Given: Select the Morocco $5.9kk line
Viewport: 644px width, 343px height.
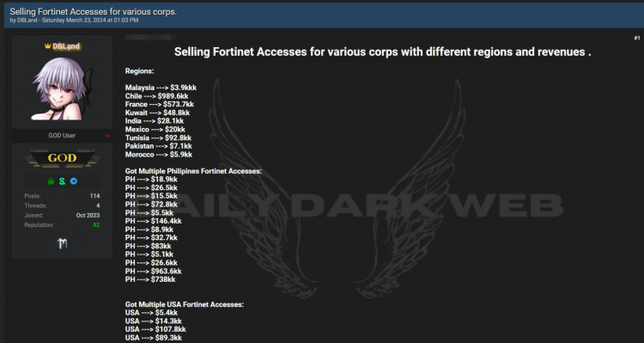Looking at the screenshot, I should 159,155.
